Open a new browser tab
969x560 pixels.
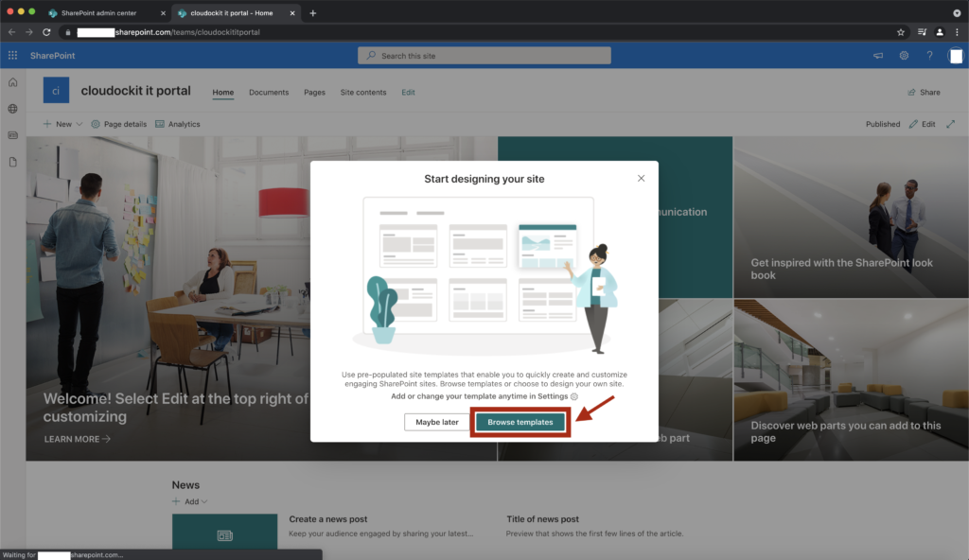point(312,13)
